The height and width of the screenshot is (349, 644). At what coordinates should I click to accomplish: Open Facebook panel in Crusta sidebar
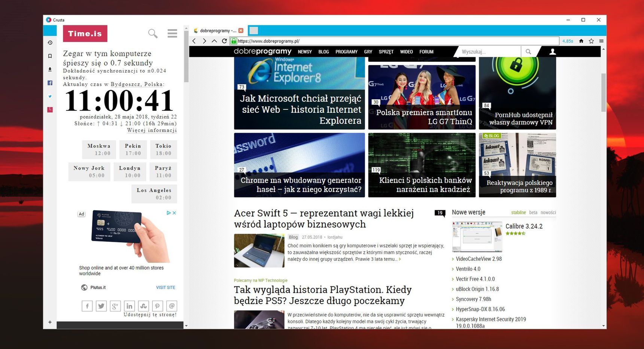50,83
